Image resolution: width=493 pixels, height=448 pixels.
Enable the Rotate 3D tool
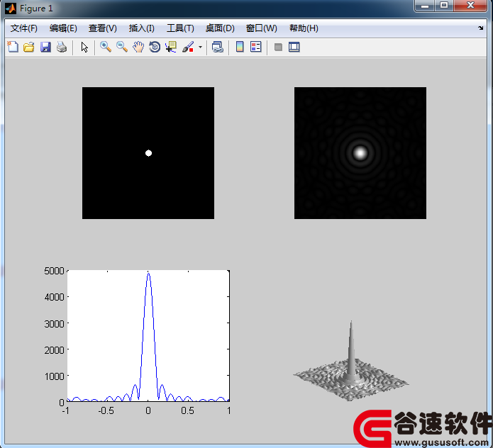point(155,47)
